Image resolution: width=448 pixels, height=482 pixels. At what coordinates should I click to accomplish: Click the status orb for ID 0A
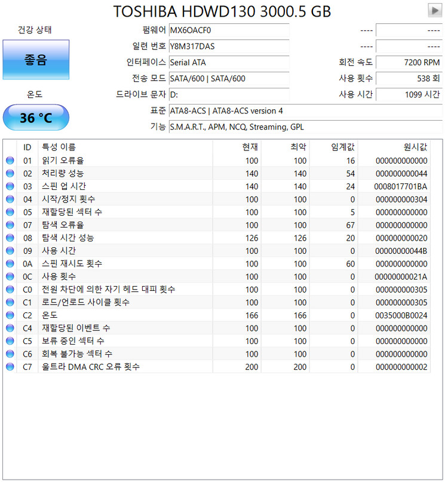pos(10,264)
